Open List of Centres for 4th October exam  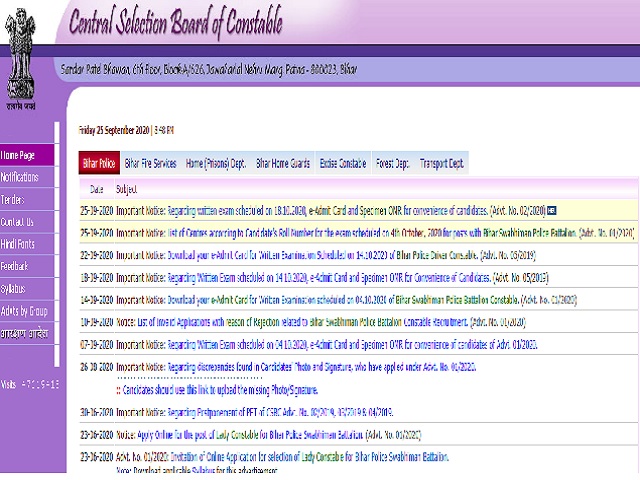pyautogui.click(x=372, y=233)
